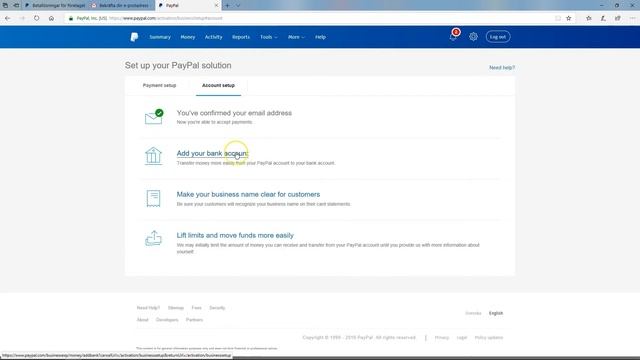640x360 pixels.
Task: Click the Log out button
Action: point(498,37)
